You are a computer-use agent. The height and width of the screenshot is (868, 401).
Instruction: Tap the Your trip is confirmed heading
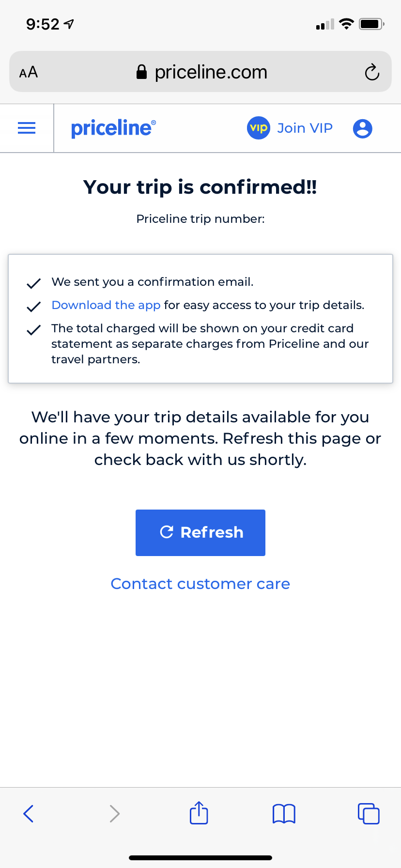click(200, 187)
